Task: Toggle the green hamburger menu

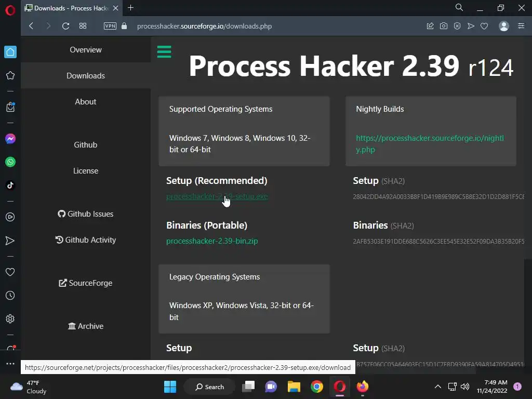Action: click(164, 52)
